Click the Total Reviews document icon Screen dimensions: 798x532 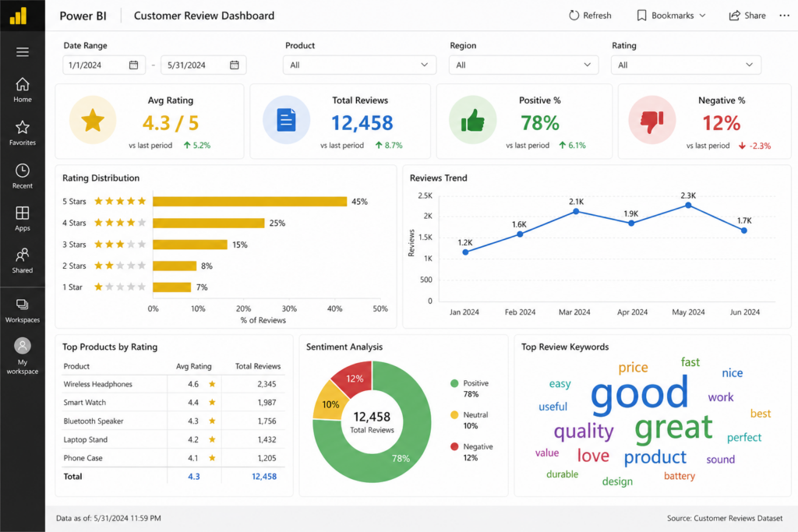(286, 120)
